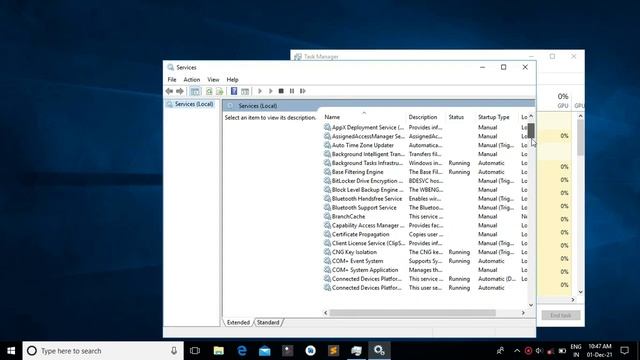Open File Explorer from the taskbar

pos(219,351)
